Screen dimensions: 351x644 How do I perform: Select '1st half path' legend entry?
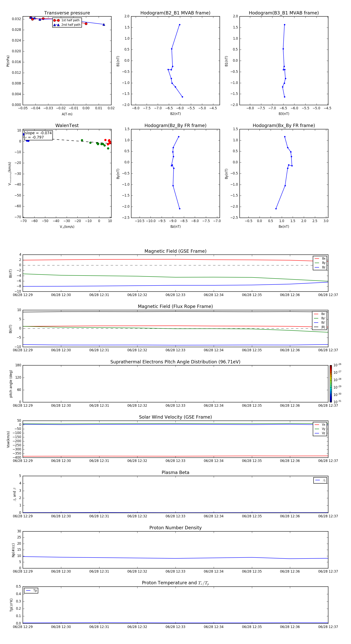tap(67, 20)
